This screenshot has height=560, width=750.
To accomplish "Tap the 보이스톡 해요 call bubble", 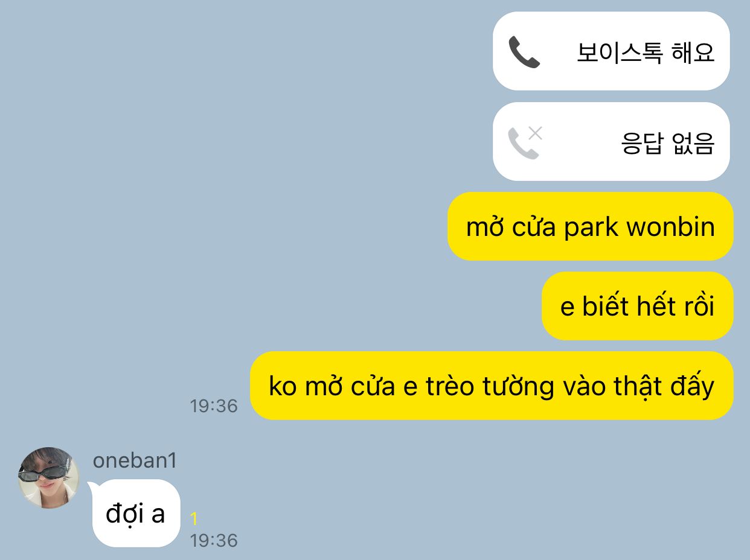I will (x=611, y=51).
